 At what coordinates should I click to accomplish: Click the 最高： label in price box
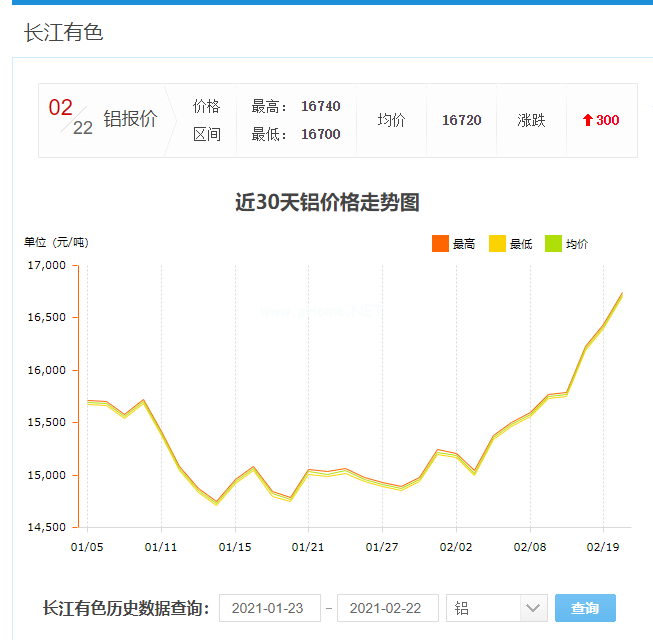269,107
